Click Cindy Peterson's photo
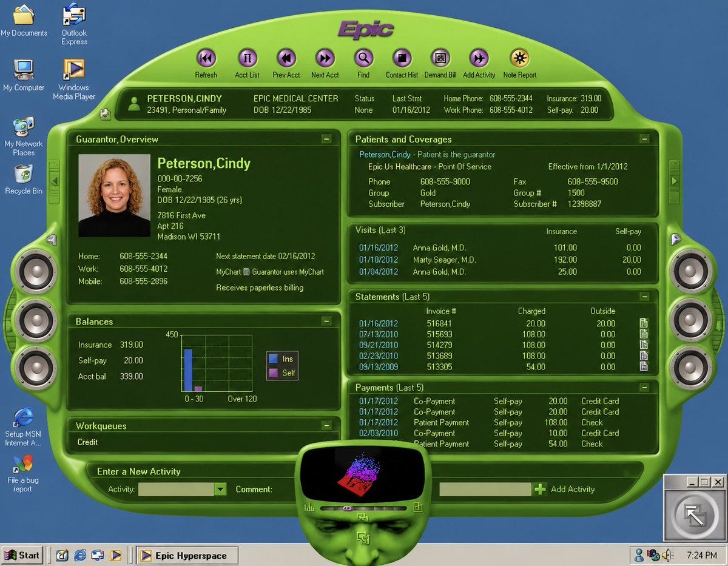Image resolution: width=728 pixels, height=566 pixels. tap(115, 195)
